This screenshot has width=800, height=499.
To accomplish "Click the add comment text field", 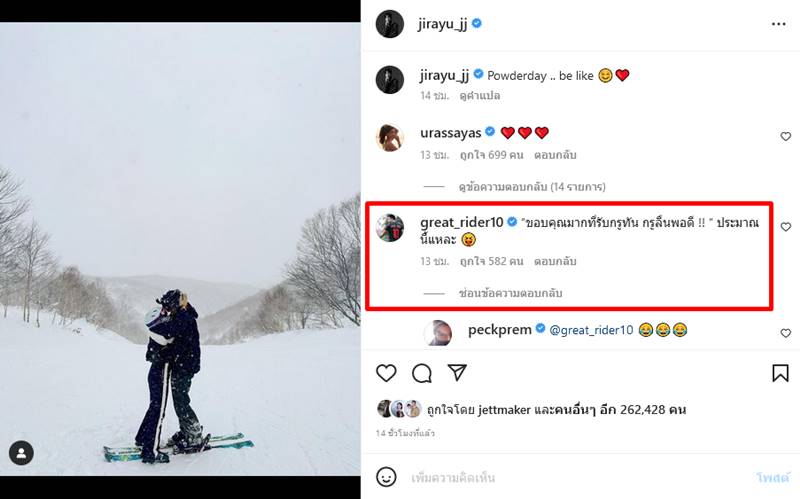I will pyautogui.click(x=560, y=477).
